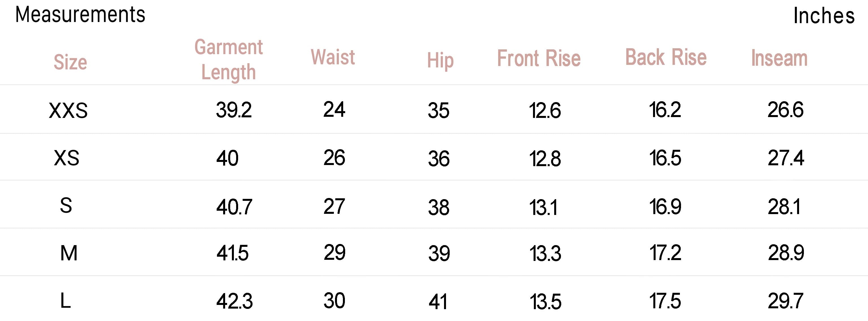Select the Inches unit label

824,16
